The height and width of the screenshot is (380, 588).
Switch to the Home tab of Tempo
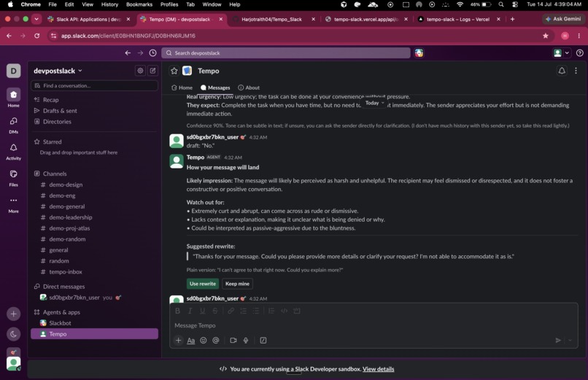pyautogui.click(x=182, y=88)
